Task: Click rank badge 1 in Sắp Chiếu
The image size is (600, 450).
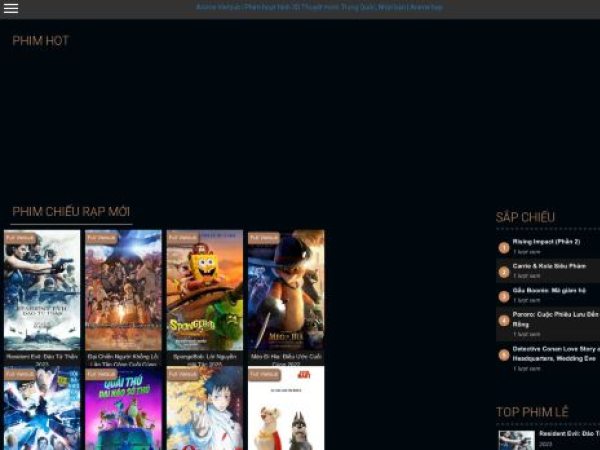Action: tap(504, 248)
